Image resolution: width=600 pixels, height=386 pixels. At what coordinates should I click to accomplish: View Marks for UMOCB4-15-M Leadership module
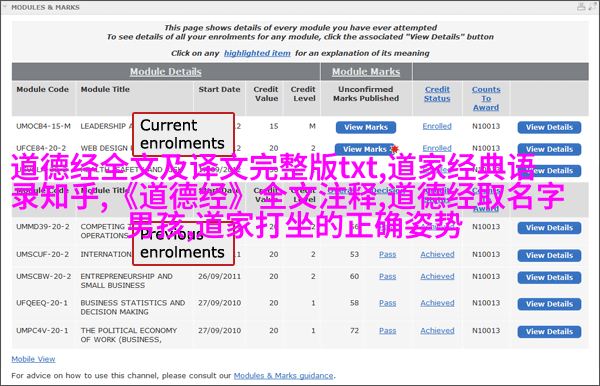tap(366, 127)
